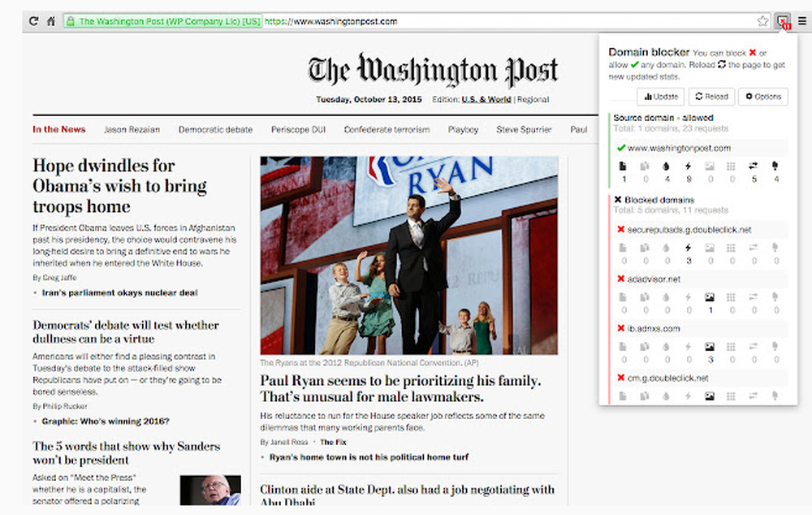Click the Bernie Sanders thumbnail photo
This screenshot has width=812, height=515.
click(210, 490)
